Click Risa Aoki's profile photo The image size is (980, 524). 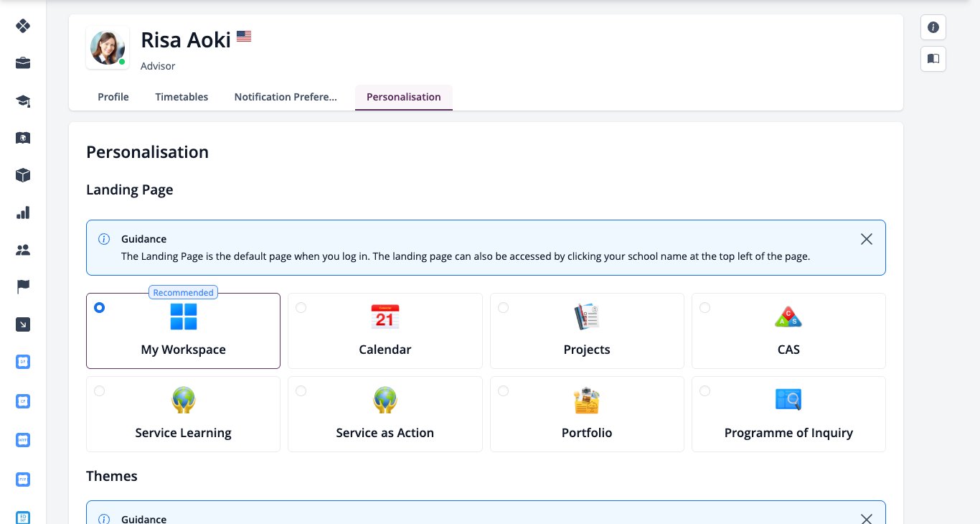pos(108,48)
